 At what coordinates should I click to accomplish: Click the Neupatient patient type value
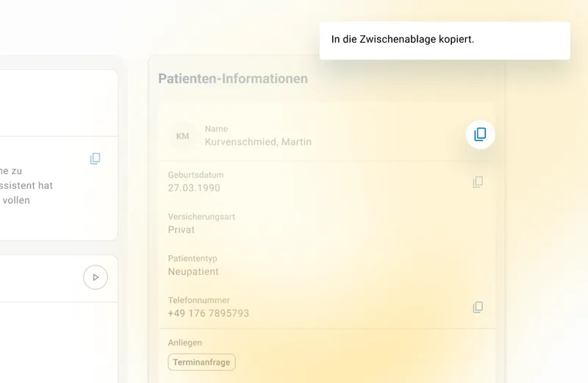pyautogui.click(x=193, y=272)
